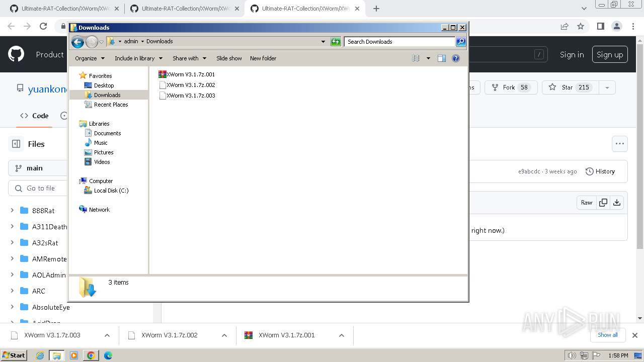Open XWorm V3.1.7z.003 download options
This screenshot has height=362, width=644.
click(x=107, y=335)
